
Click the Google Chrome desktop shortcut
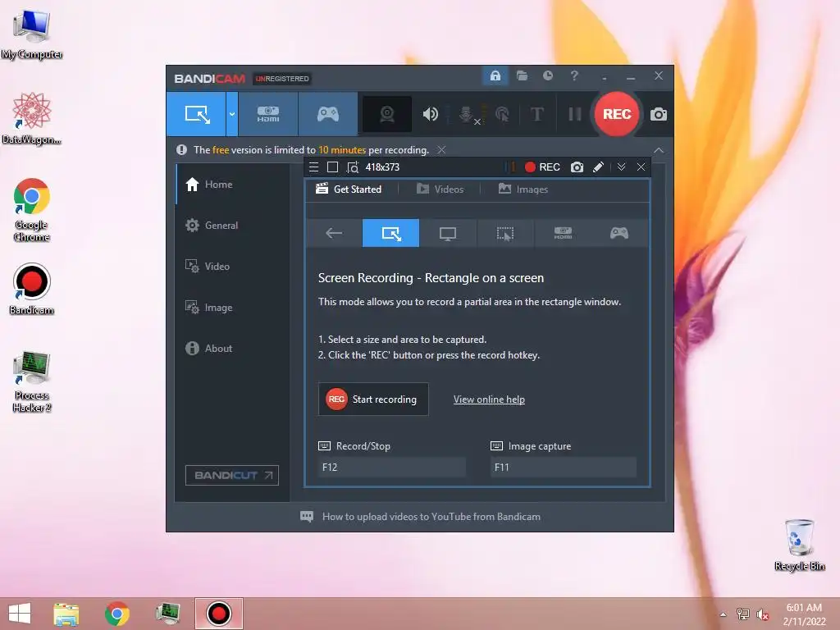tap(32, 210)
